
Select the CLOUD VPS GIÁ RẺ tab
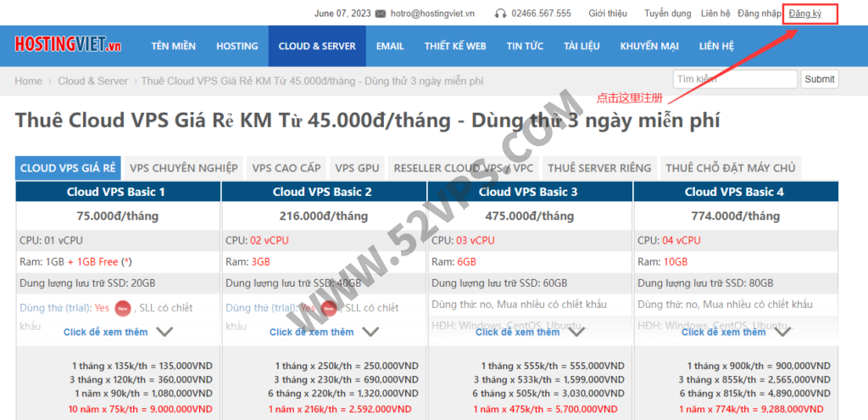coord(68,168)
